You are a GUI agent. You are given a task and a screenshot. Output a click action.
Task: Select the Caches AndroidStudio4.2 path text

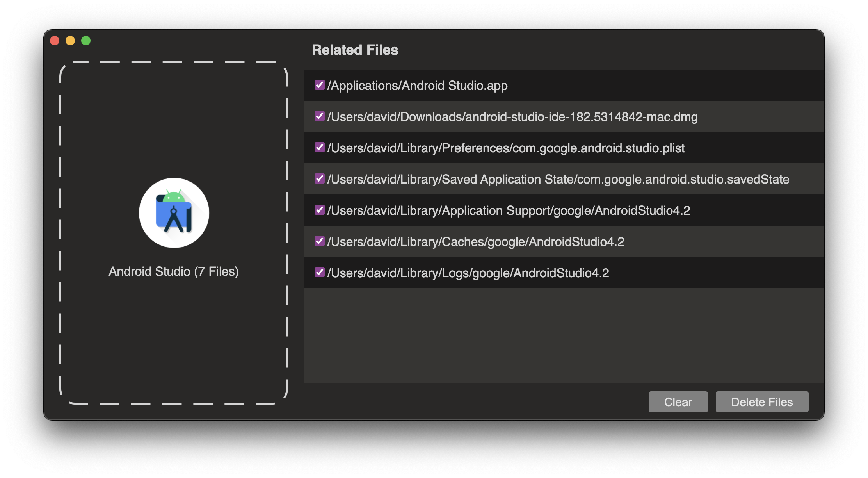(x=475, y=242)
